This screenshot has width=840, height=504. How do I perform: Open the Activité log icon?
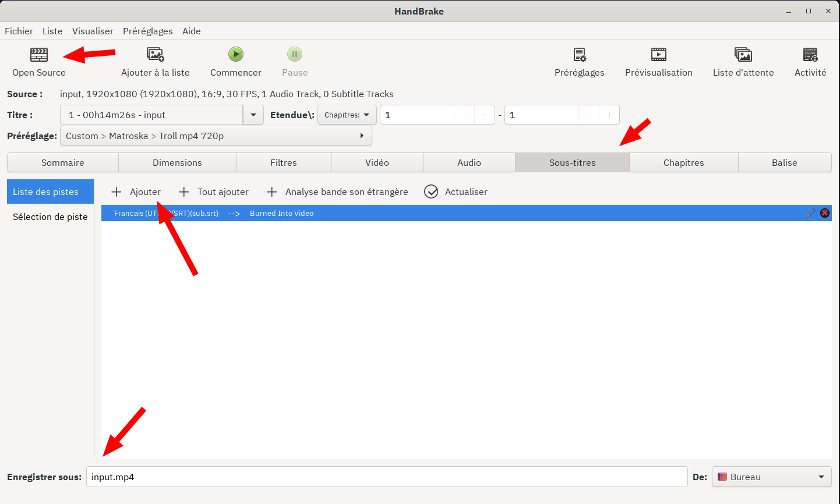[x=810, y=55]
